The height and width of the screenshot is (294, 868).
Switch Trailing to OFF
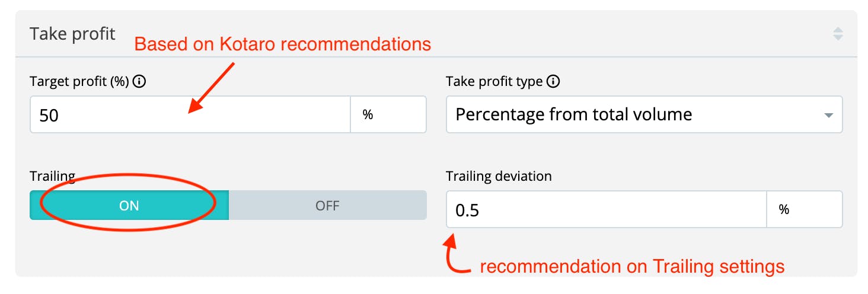327,205
